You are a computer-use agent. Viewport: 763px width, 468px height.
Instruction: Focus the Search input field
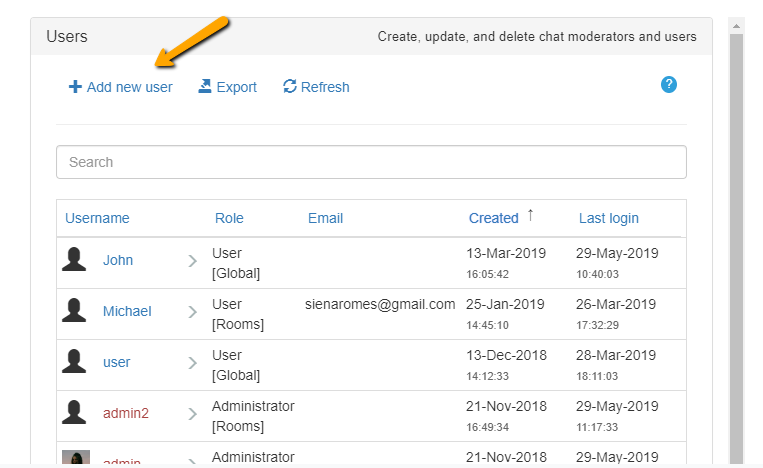[x=371, y=162]
